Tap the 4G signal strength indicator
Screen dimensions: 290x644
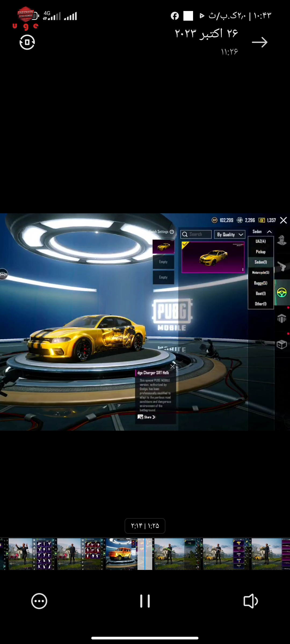(x=52, y=16)
